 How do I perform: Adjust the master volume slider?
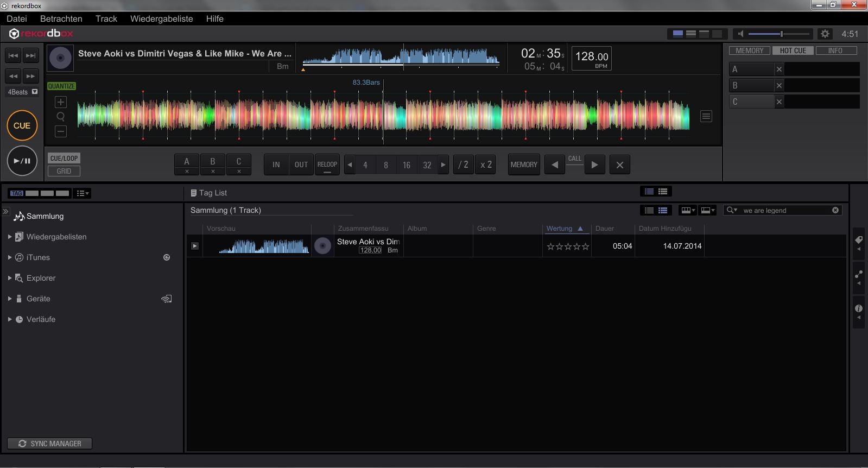click(x=779, y=34)
